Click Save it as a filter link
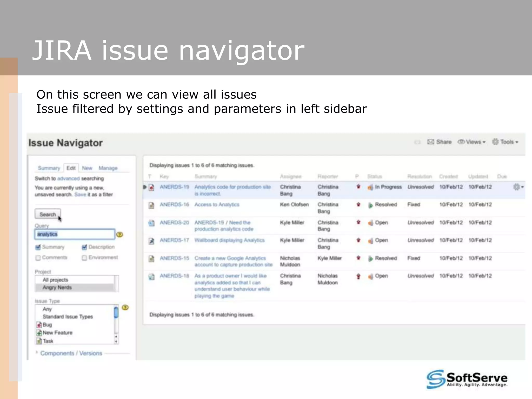 click(x=80, y=195)
